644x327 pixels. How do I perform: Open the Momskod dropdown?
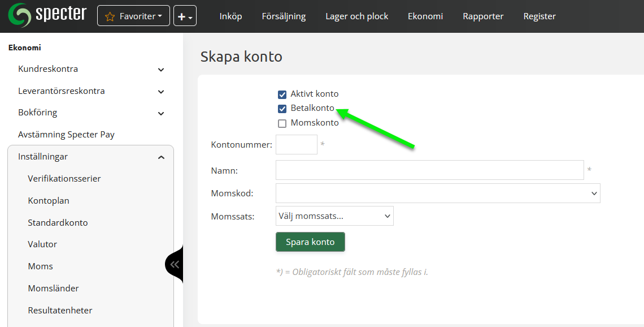438,193
